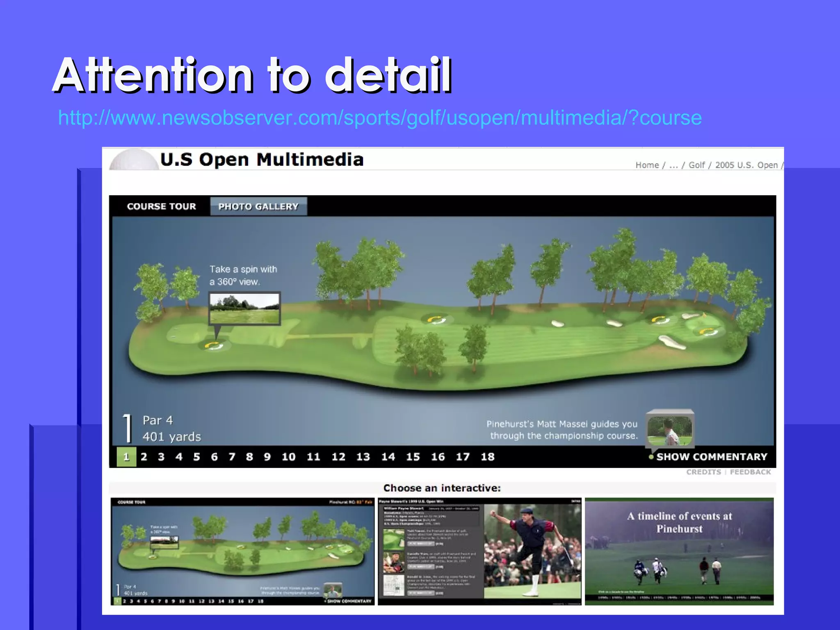Open the Feedback link

coord(751,472)
